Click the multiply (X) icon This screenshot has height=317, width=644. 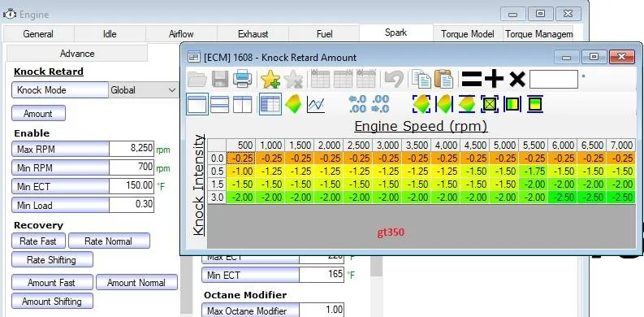click(x=517, y=79)
